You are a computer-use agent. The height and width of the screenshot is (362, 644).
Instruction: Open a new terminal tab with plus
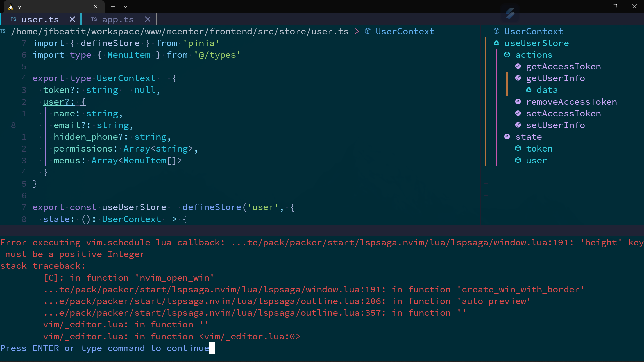tap(113, 7)
